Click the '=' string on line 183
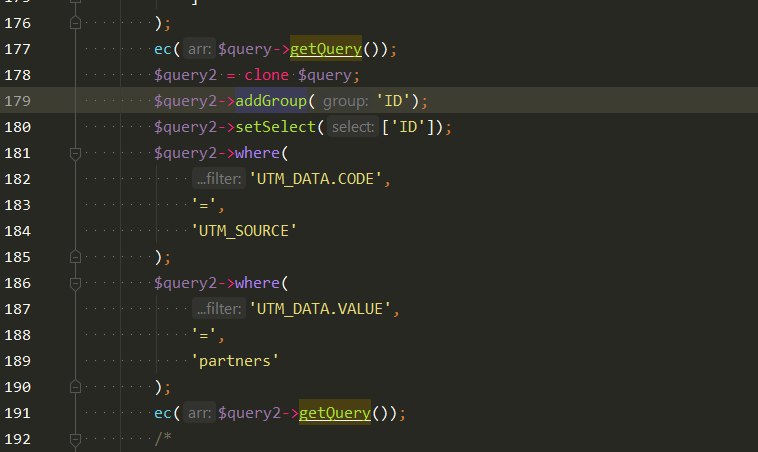Viewport: 758px width, 452px height. (x=204, y=205)
